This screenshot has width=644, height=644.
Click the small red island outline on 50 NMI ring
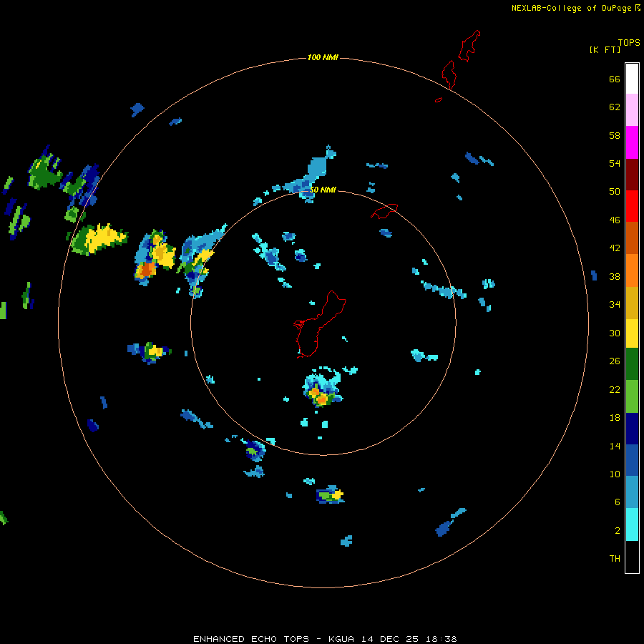[384, 211]
